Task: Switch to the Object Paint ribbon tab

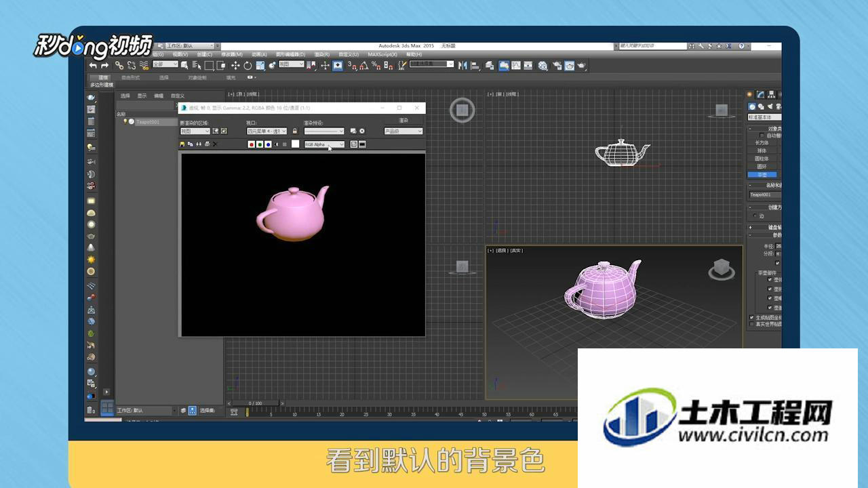Action: pos(197,77)
